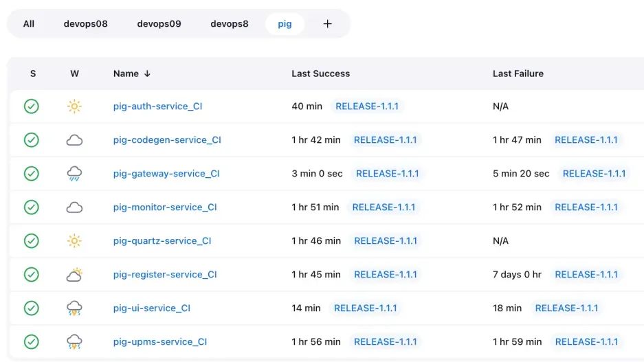Click success status icon for pig-monitor-service_CI

31,207
